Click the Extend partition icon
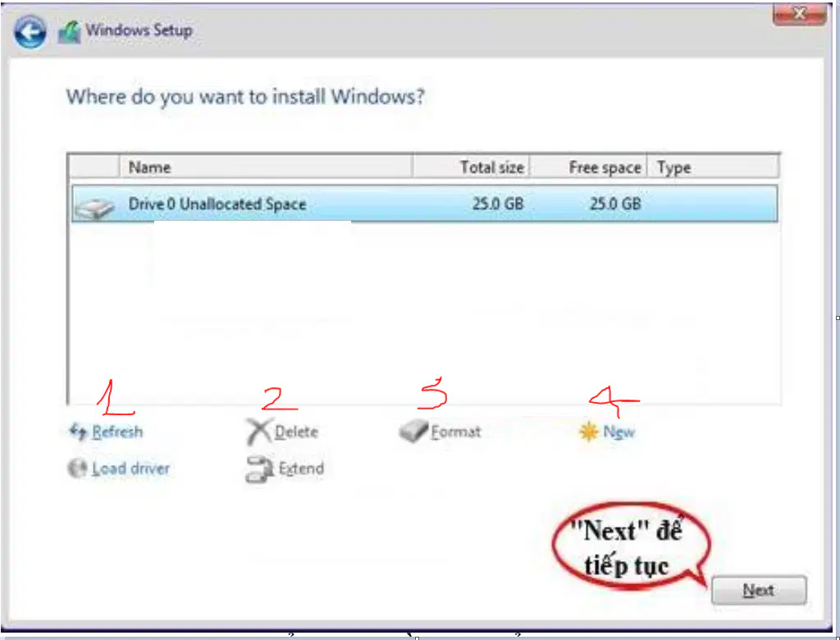 pos(260,469)
